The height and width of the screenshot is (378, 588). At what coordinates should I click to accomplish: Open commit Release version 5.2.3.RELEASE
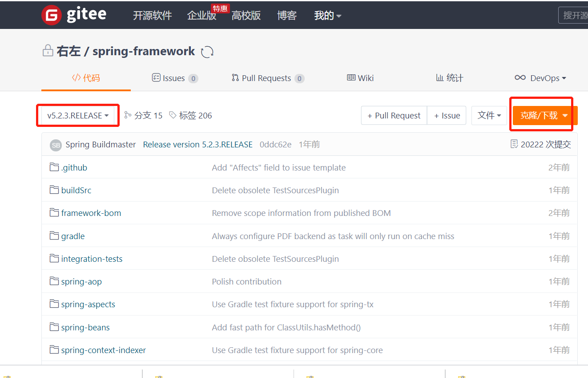click(198, 144)
